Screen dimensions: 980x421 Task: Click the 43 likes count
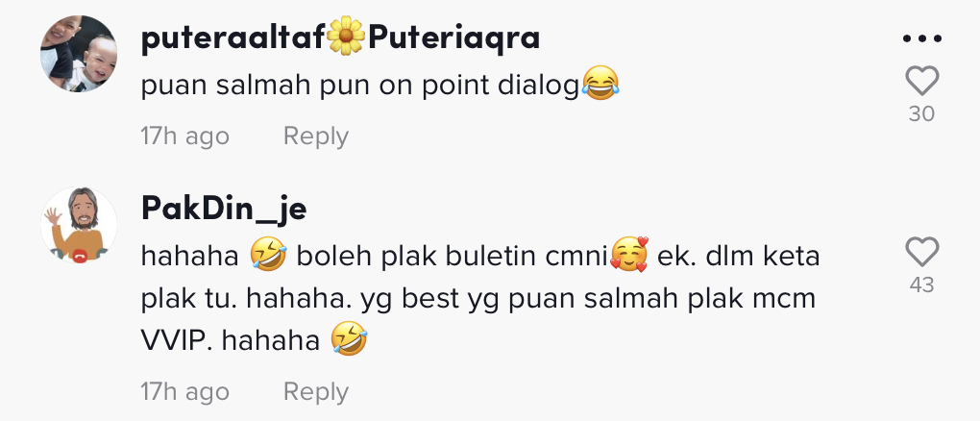922,285
